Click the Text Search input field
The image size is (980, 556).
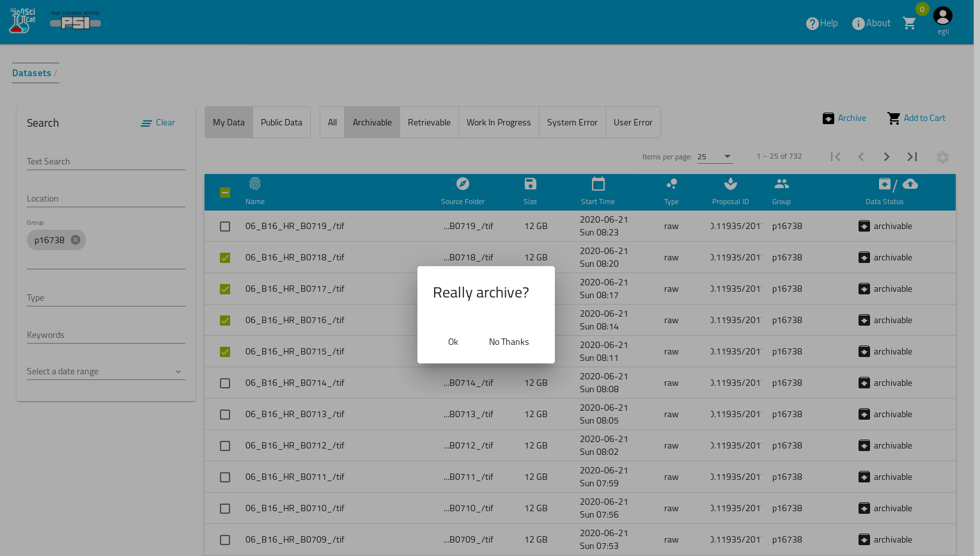tap(106, 161)
